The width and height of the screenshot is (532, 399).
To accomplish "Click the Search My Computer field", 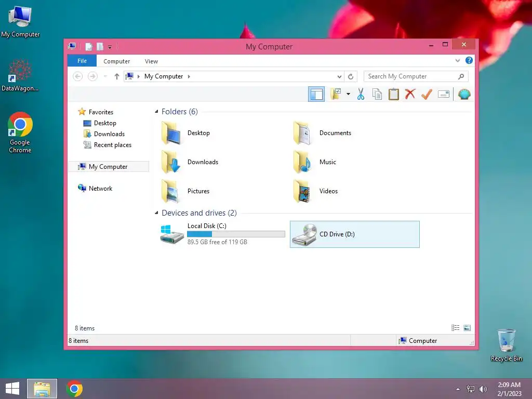I will tap(416, 76).
